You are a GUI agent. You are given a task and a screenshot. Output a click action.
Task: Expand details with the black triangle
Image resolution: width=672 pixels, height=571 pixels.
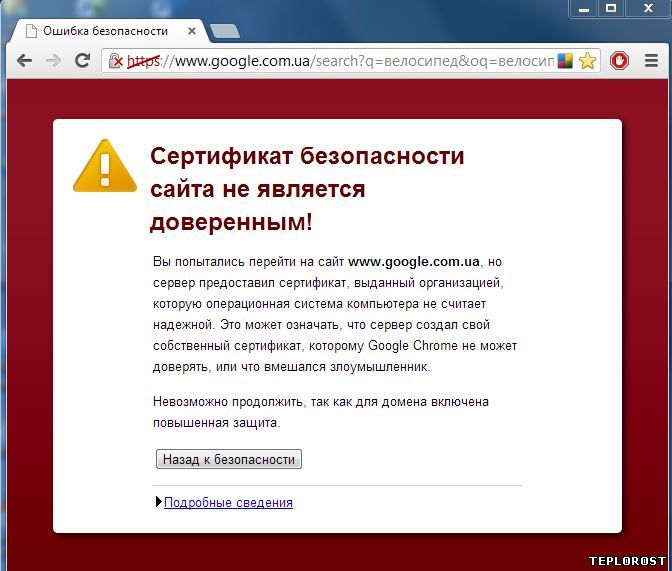(159, 502)
